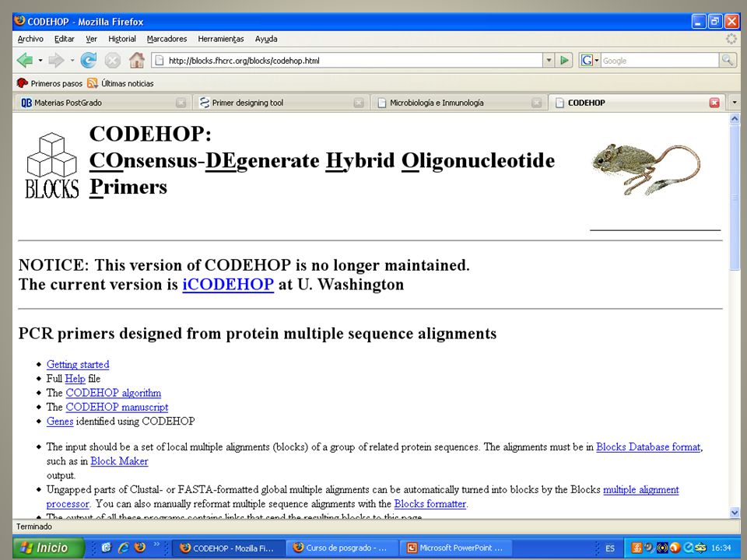Follow the Blocks Database format link

pos(648,446)
